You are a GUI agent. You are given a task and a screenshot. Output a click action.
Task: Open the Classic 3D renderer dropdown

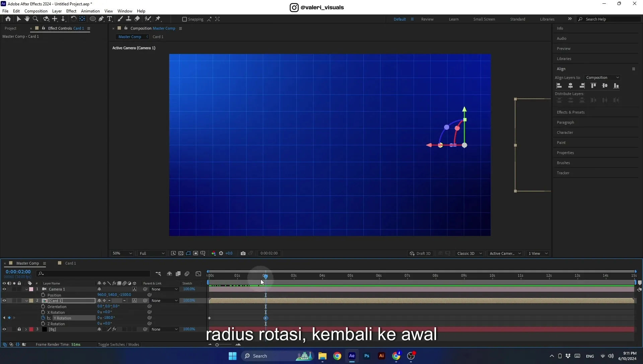[470, 254]
